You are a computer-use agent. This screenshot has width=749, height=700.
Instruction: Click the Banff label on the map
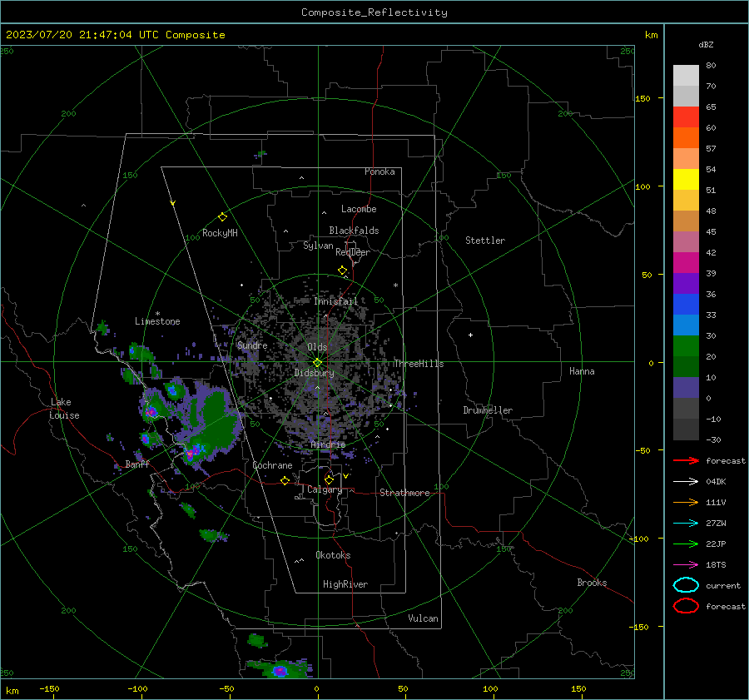click(137, 464)
